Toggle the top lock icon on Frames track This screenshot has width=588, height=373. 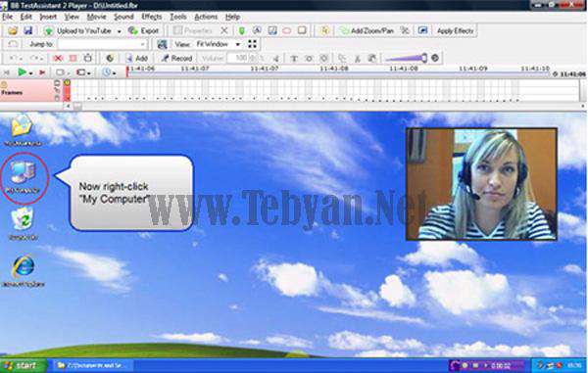click(57, 83)
